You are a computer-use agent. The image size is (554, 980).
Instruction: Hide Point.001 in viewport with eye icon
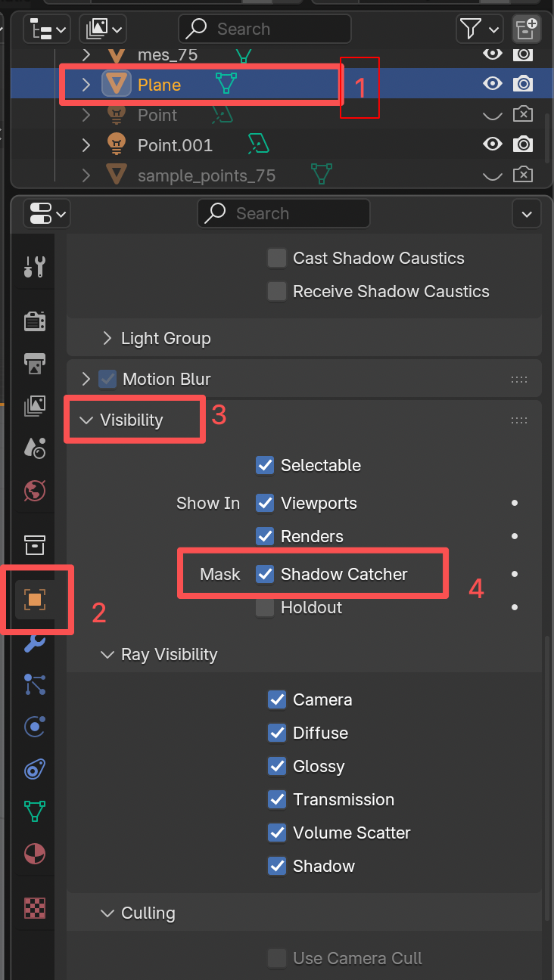[x=493, y=144]
